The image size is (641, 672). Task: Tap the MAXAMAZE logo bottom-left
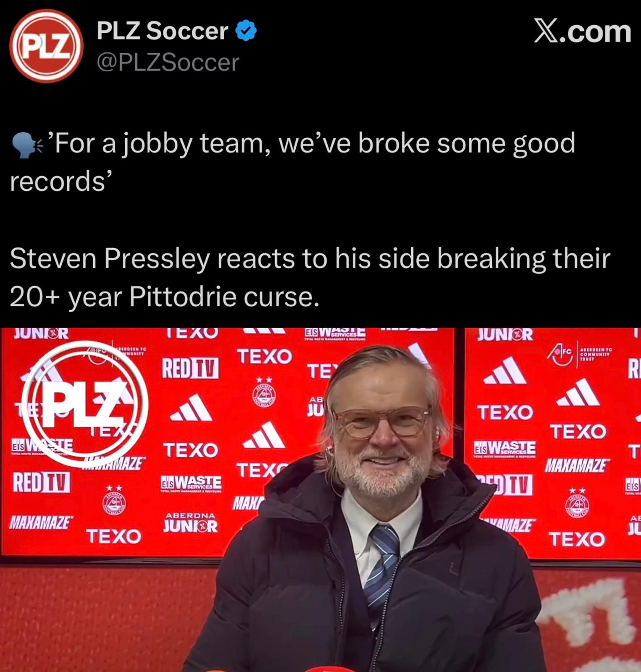pos(40,522)
